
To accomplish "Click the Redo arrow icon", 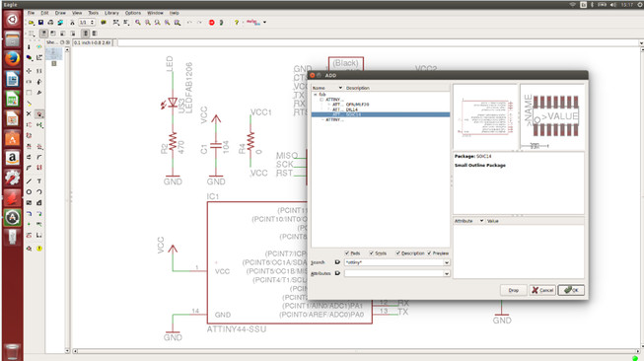I will (199, 22).
